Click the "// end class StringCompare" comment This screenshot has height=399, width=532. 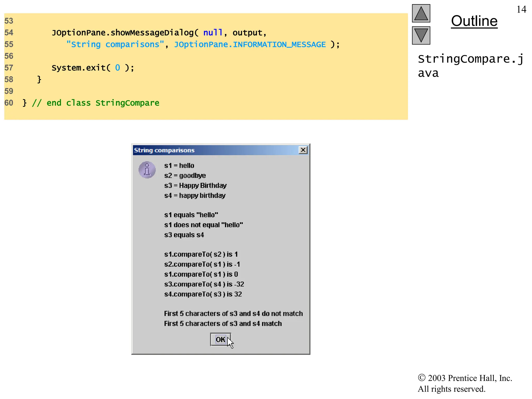pyautogui.click(x=96, y=103)
